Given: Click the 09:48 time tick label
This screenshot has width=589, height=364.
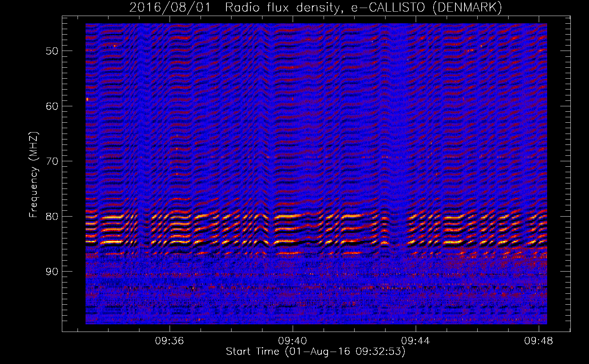Looking at the screenshot, I should click(x=538, y=341).
